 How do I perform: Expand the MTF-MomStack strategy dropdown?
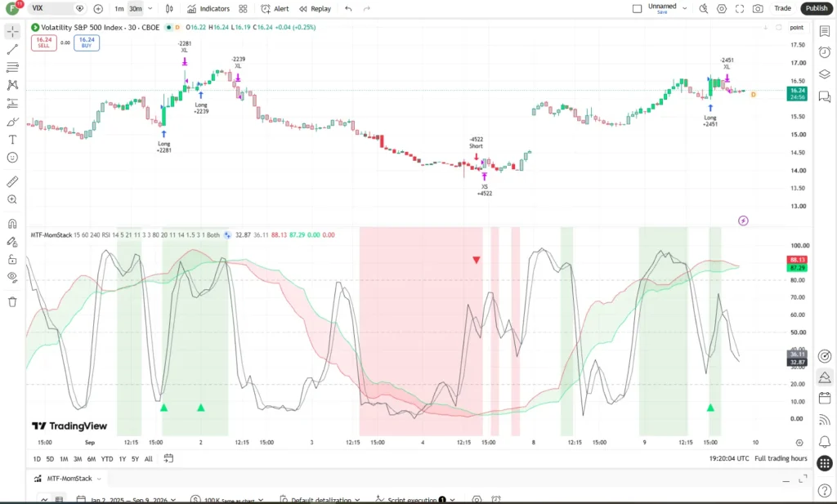point(99,479)
